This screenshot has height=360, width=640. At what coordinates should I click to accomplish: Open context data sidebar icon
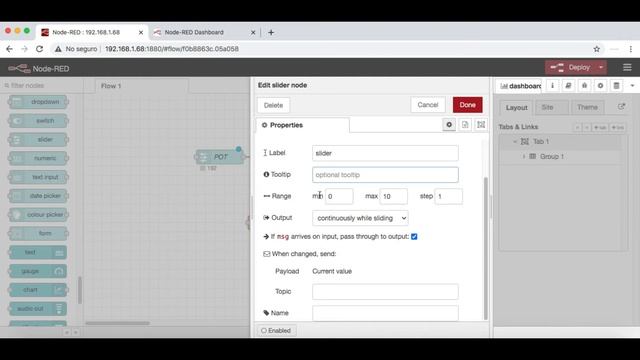[616, 86]
